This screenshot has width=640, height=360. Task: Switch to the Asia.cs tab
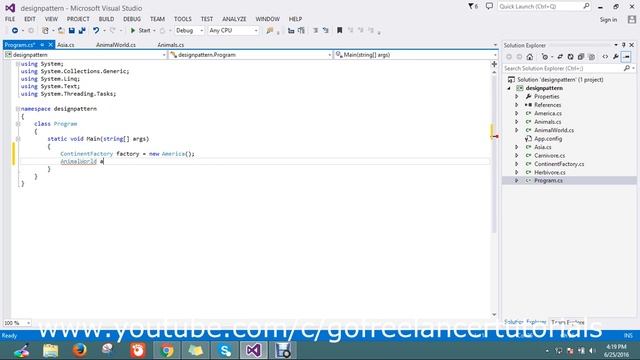66,45
